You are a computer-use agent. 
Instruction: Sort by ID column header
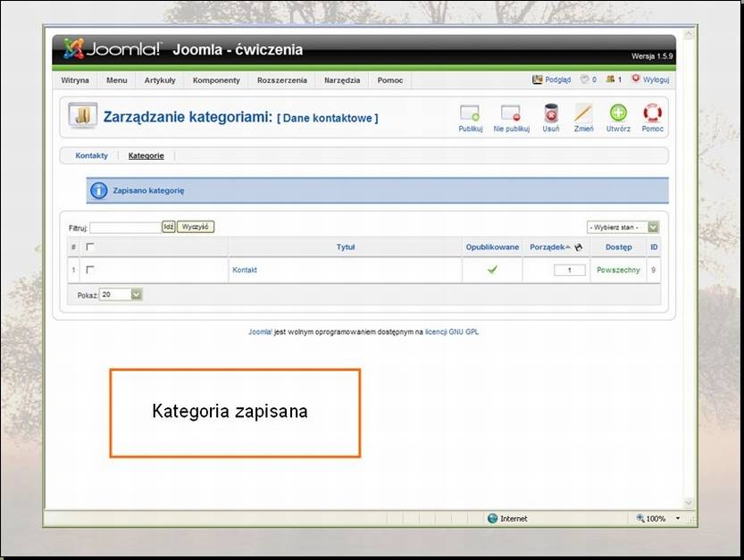pyautogui.click(x=654, y=247)
